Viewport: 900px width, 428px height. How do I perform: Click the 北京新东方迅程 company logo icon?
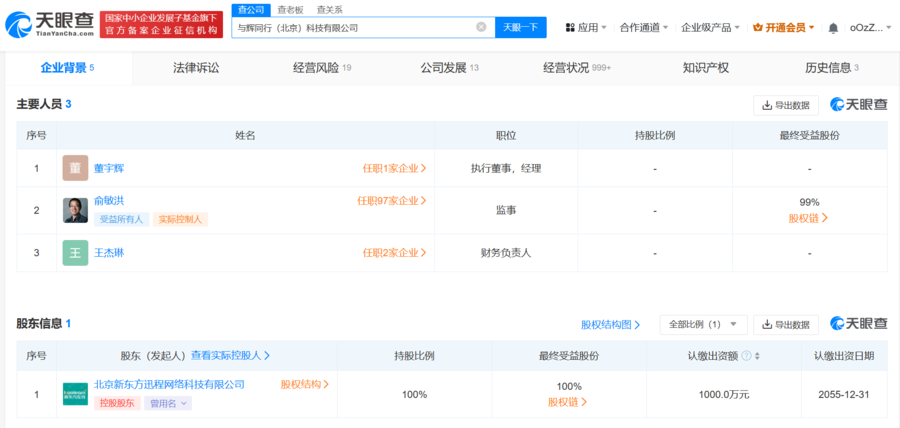point(75,394)
